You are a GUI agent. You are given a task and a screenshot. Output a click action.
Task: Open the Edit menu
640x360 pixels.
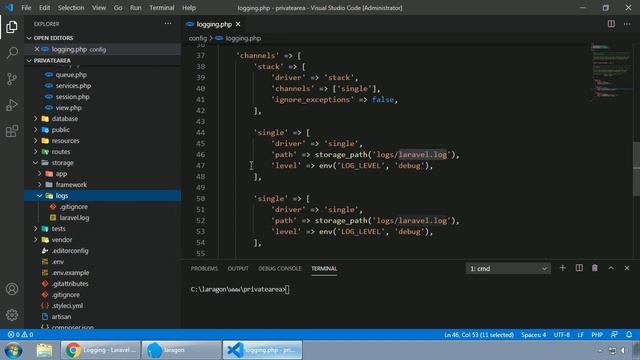(x=44, y=8)
